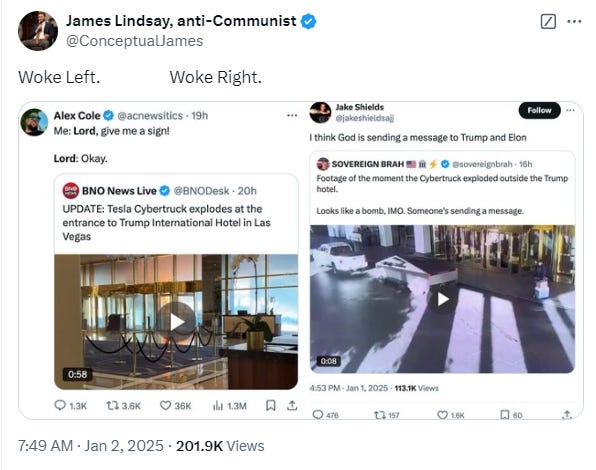
Task: Click Alex Cole's profile picture
Action: coord(34,122)
